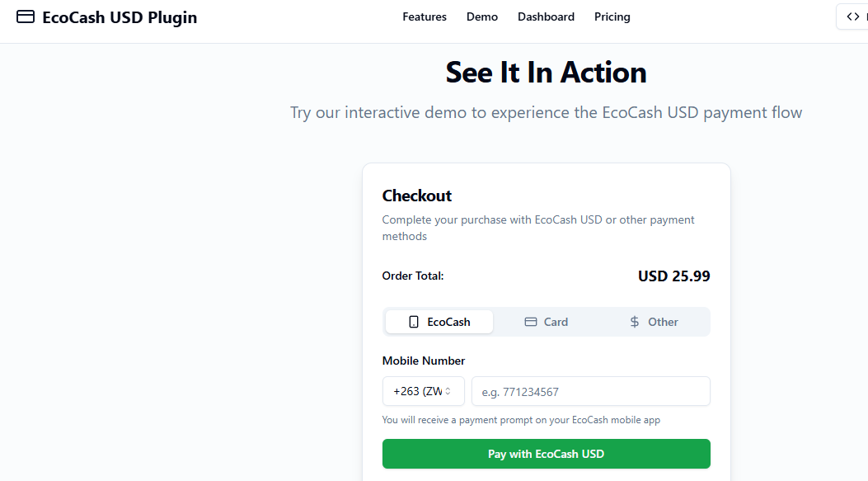Open the Pricing nav link
868x481 pixels.
pyautogui.click(x=612, y=17)
